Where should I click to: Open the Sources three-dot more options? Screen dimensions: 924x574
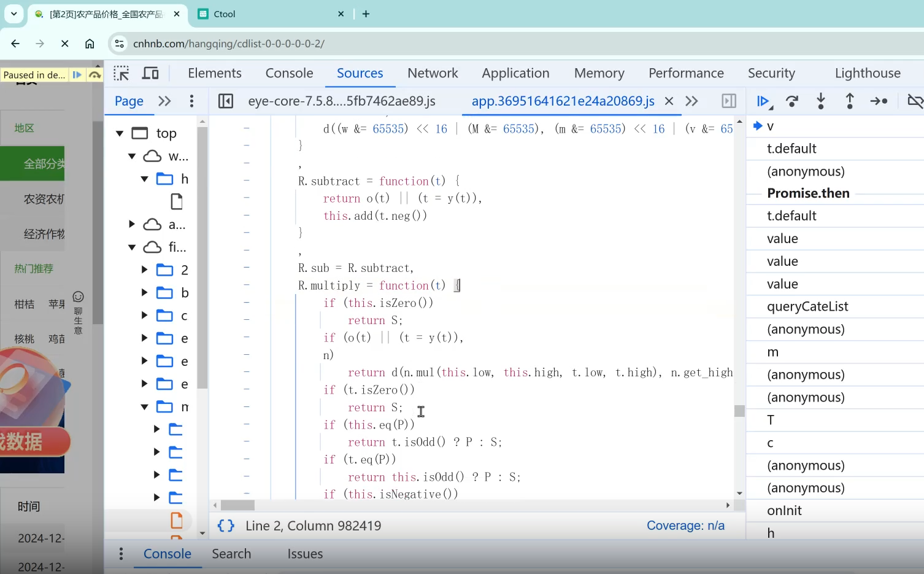coord(191,101)
